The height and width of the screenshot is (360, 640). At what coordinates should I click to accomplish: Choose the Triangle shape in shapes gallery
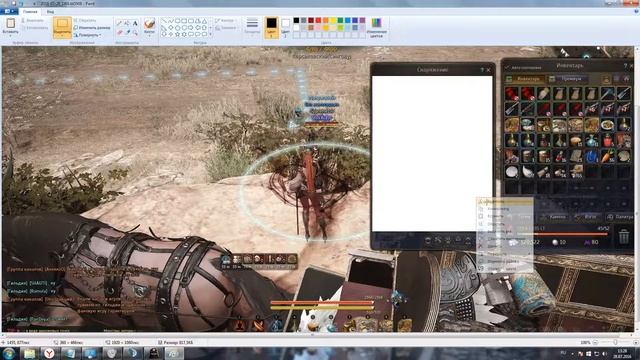(204, 20)
